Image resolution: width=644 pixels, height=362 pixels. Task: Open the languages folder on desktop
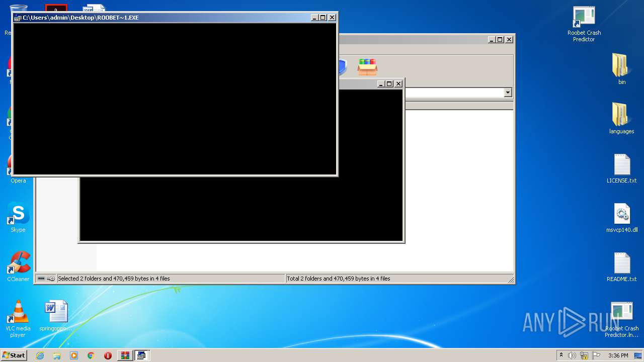622,118
